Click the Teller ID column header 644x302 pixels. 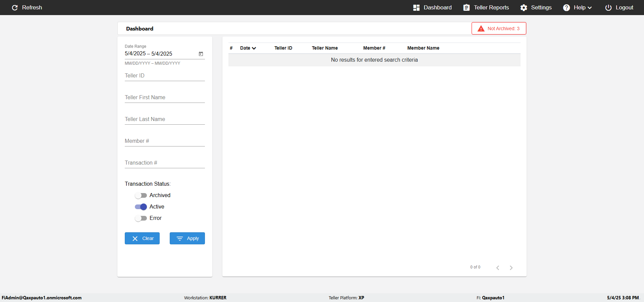click(283, 48)
